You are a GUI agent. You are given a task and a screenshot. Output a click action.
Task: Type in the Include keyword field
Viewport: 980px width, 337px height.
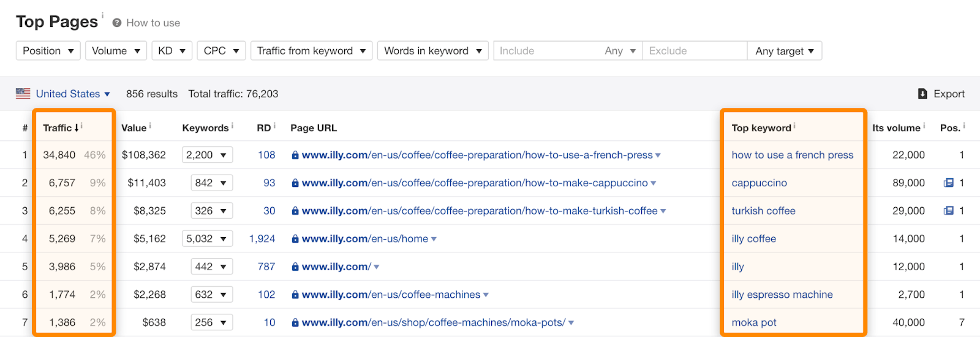[x=545, y=51]
